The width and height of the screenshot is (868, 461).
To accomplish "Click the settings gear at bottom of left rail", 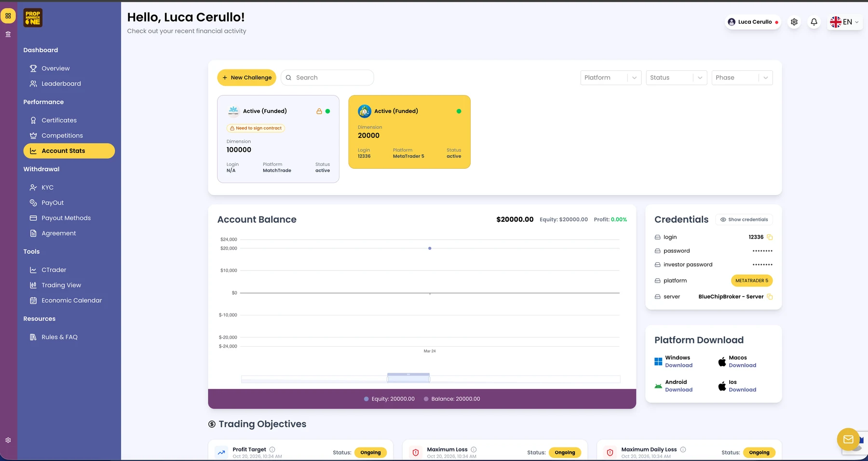I will point(8,440).
